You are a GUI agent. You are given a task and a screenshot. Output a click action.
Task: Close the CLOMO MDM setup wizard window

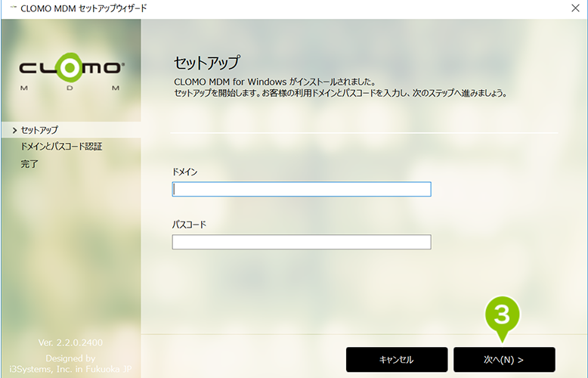pyautogui.click(x=575, y=8)
